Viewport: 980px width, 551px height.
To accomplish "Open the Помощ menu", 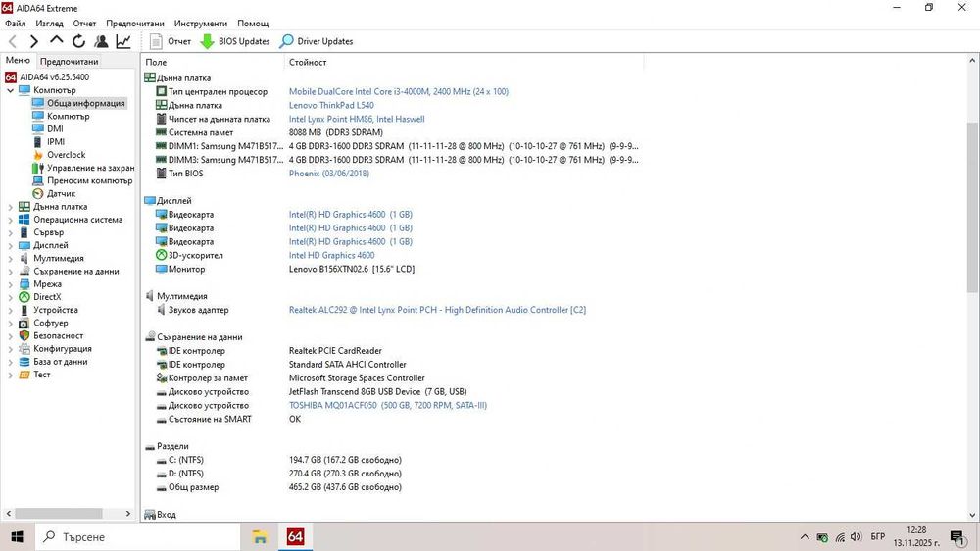I will click(253, 24).
